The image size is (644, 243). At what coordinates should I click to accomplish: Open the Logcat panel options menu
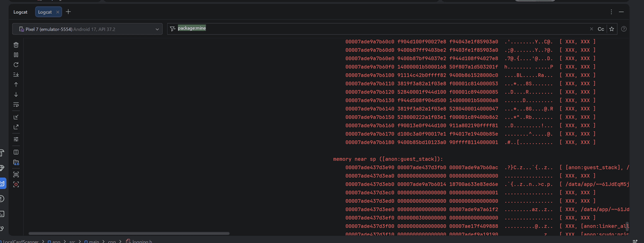pos(611,12)
